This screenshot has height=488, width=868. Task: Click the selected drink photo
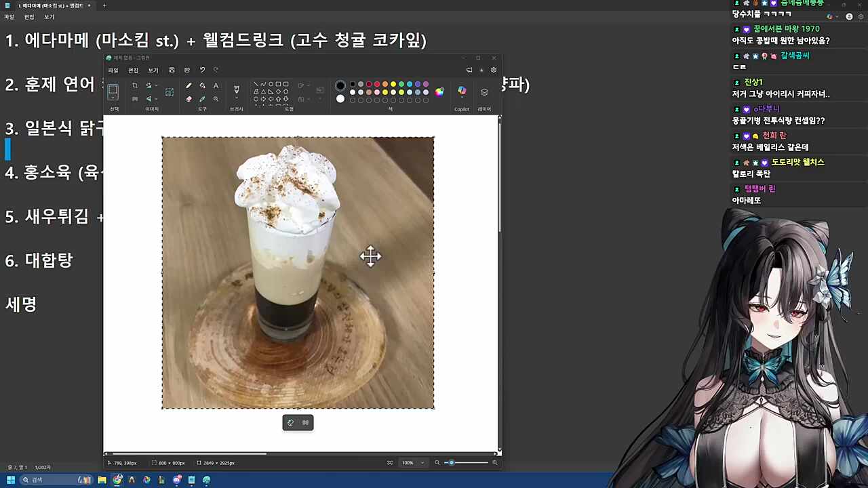click(x=298, y=272)
